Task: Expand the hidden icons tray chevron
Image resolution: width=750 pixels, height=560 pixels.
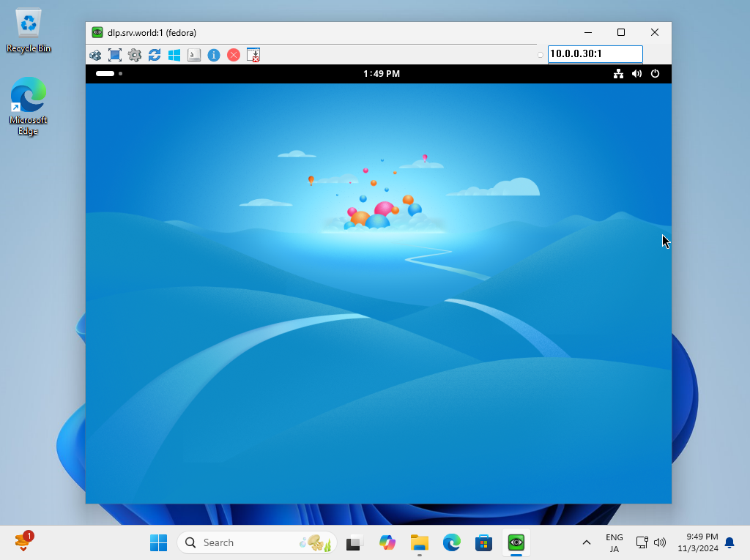Action: 587,542
